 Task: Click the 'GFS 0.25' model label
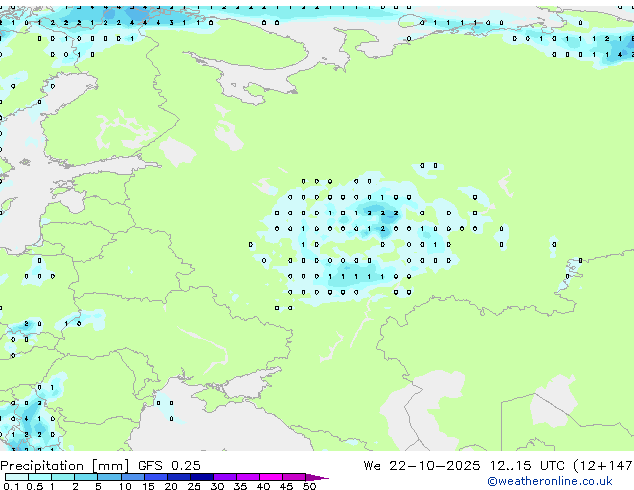169,466
